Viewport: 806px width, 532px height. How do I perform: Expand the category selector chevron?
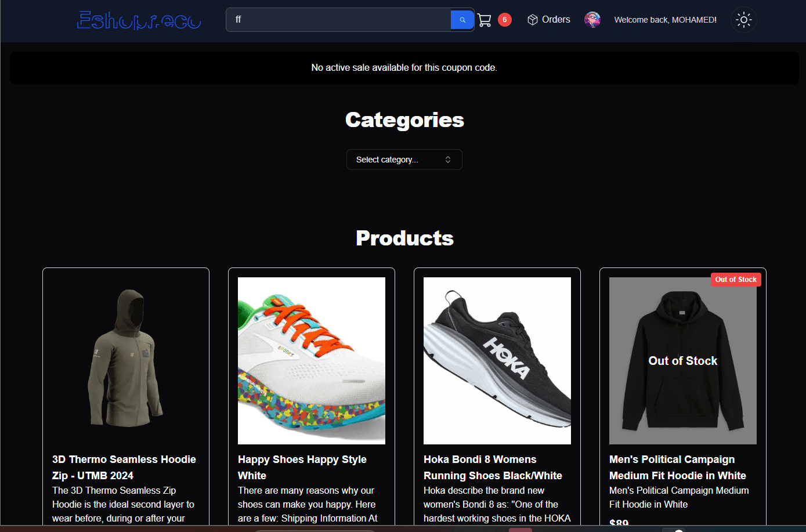447,159
